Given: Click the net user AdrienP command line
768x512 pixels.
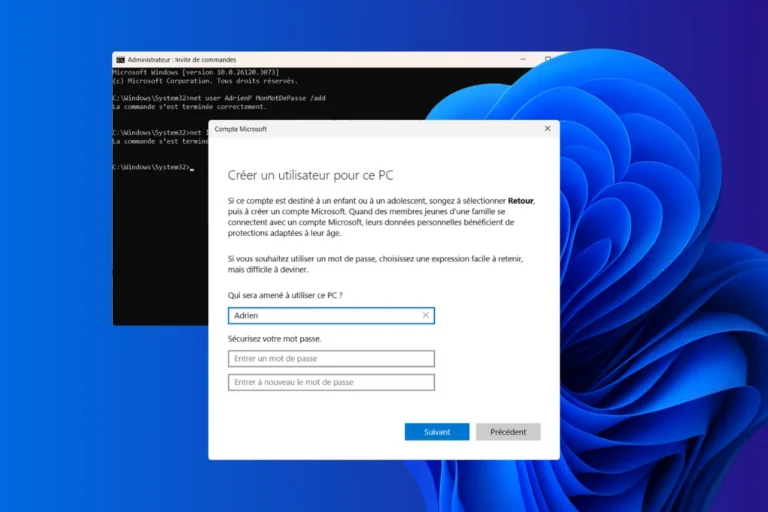Looking at the screenshot, I should click(219, 98).
